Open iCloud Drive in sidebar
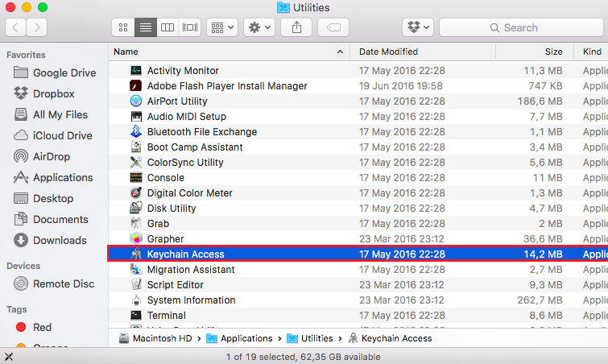Image resolution: width=608 pixels, height=364 pixels. [x=53, y=135]
